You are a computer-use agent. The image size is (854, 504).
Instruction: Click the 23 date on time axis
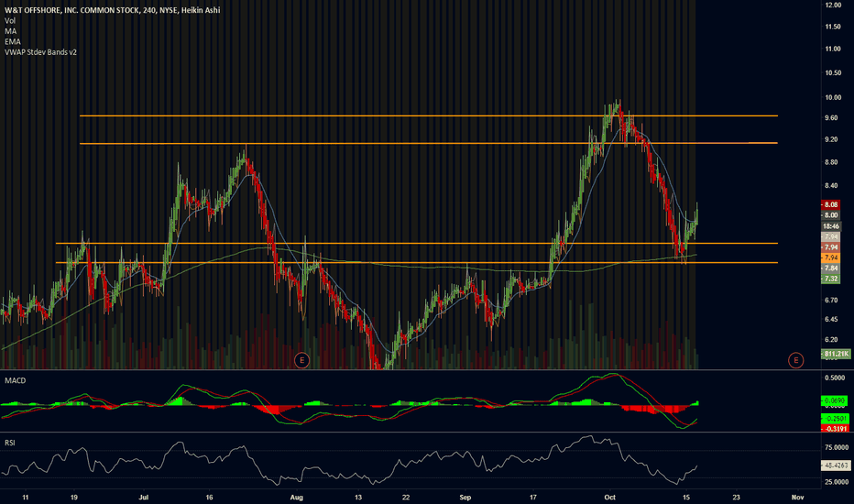[x=737, y=498]
